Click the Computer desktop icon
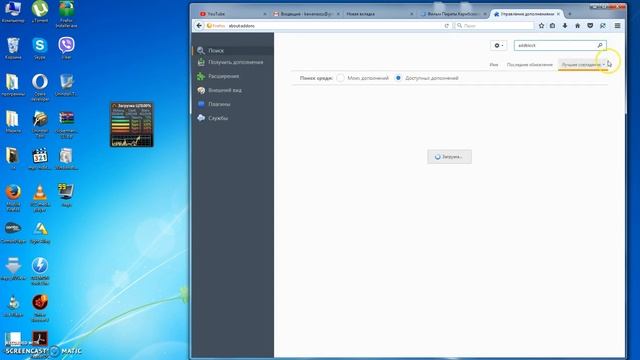 13,12
